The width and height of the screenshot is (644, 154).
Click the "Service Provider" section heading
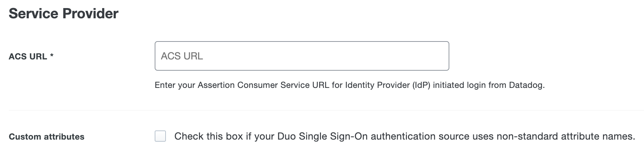pyautogui.click(x=63, y=14)
